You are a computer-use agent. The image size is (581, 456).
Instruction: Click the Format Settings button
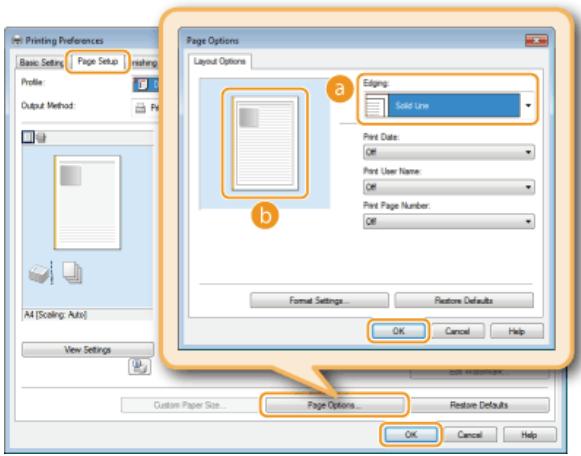tap(319, 300)
